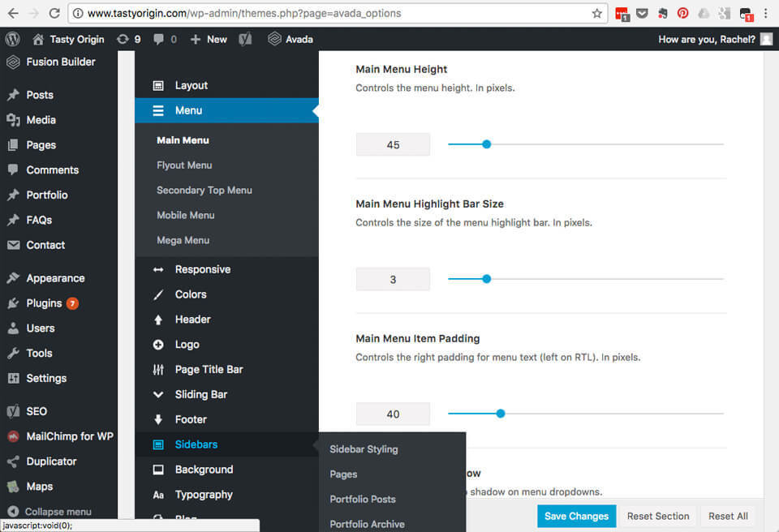Click the Main Menu Height value field

(393, 144)
